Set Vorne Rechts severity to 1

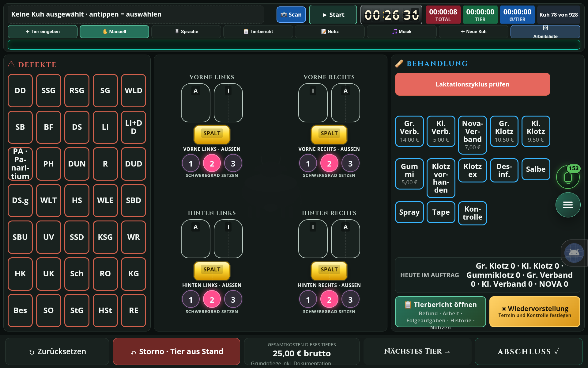click(308, 163)
